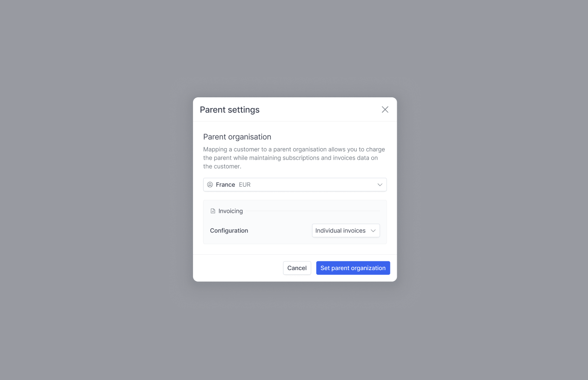
Task: Select the Parent organisation heading
Action: point(237,137)
